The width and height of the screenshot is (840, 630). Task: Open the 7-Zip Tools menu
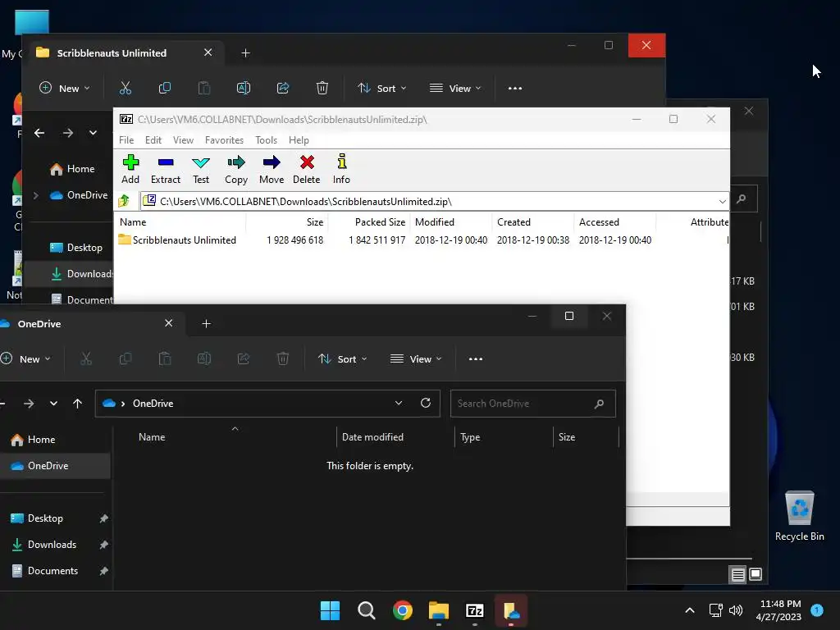[x=267, y=139]
